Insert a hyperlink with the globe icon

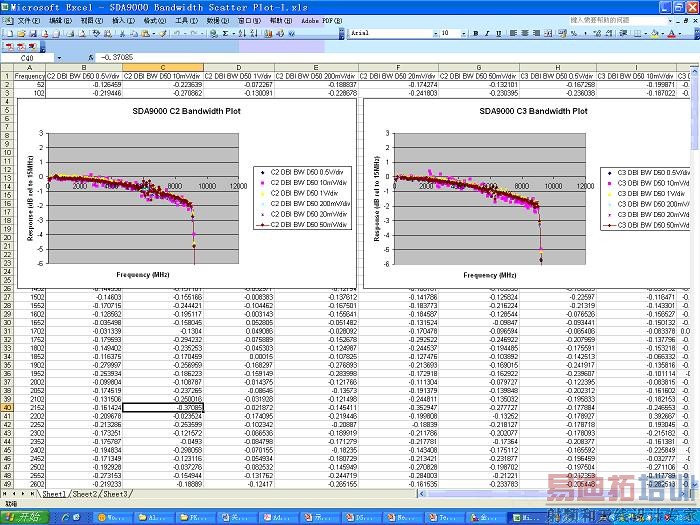(x=214, y=33)
